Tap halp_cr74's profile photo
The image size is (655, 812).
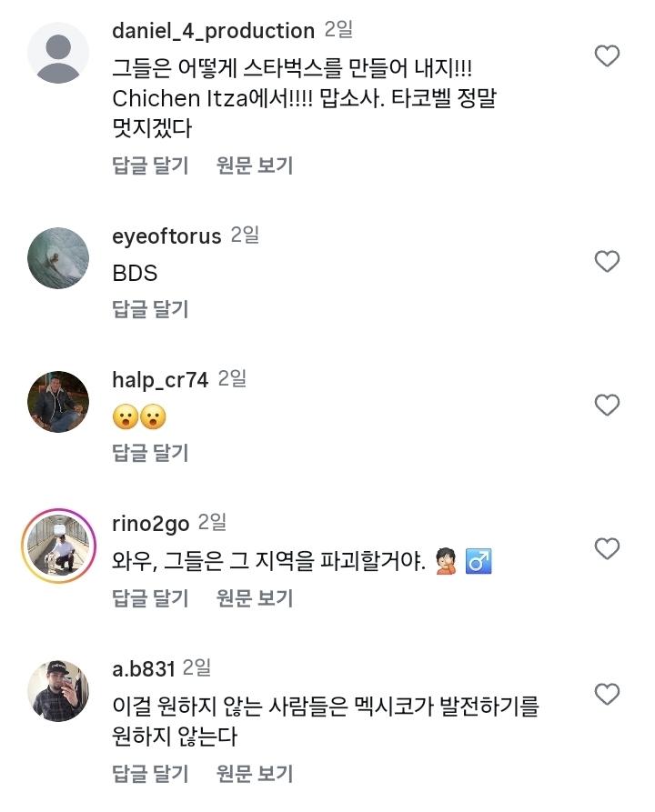click(x=59, y=401)
